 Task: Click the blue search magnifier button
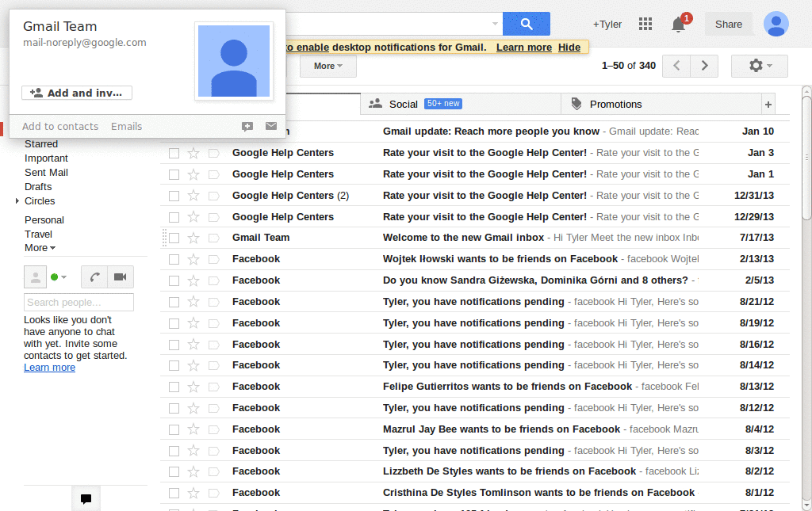pyautogui.click(x=526, y=24)
